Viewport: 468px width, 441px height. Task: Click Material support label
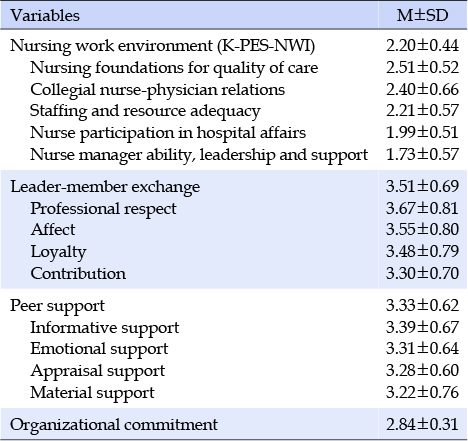tap(92, 393)
